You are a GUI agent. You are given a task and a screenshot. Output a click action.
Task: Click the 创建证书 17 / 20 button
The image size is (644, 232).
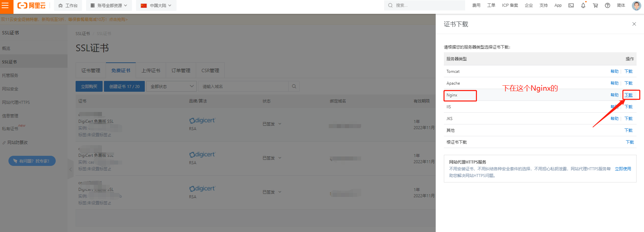click(125, 87)
